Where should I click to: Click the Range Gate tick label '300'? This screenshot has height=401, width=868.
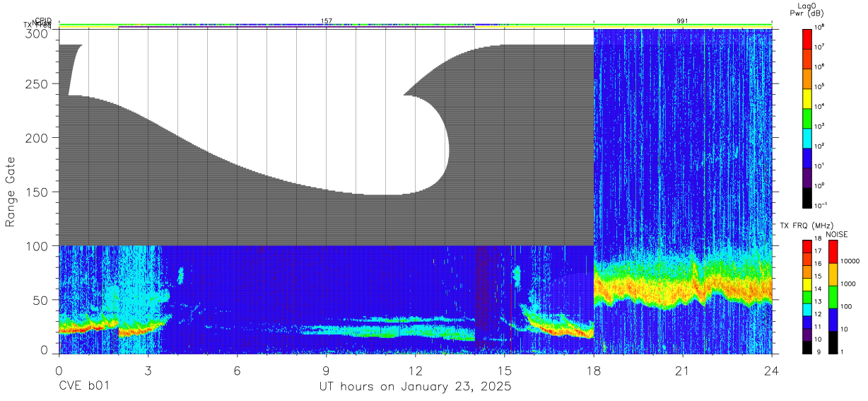pyautogui.click(x=37, y=33)
